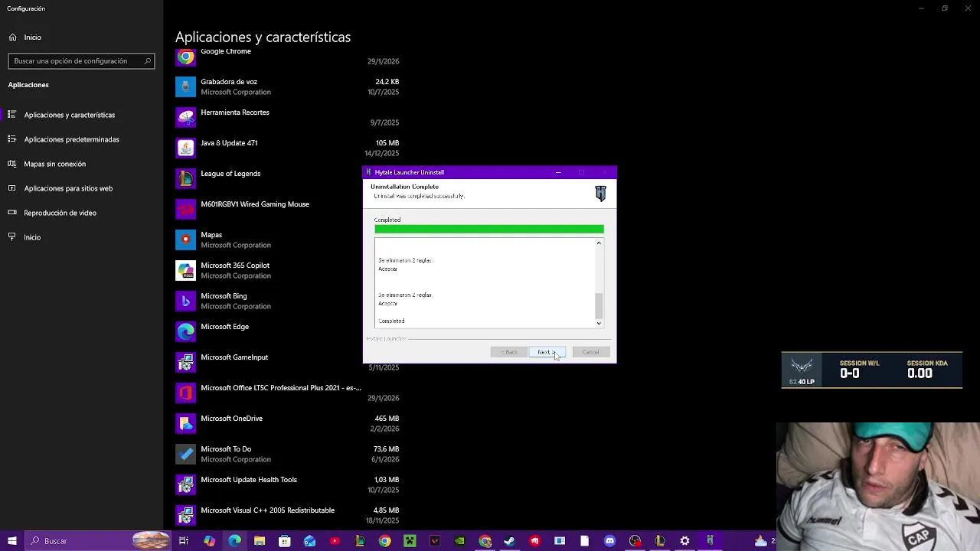Click the League of Legends list icon
Viewport: 980px width, 551px height.
(x=185, y=178)
